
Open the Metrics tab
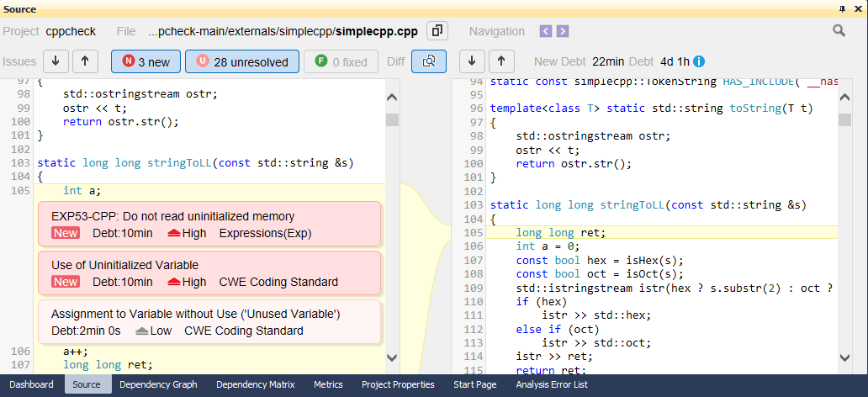(328, 384)
